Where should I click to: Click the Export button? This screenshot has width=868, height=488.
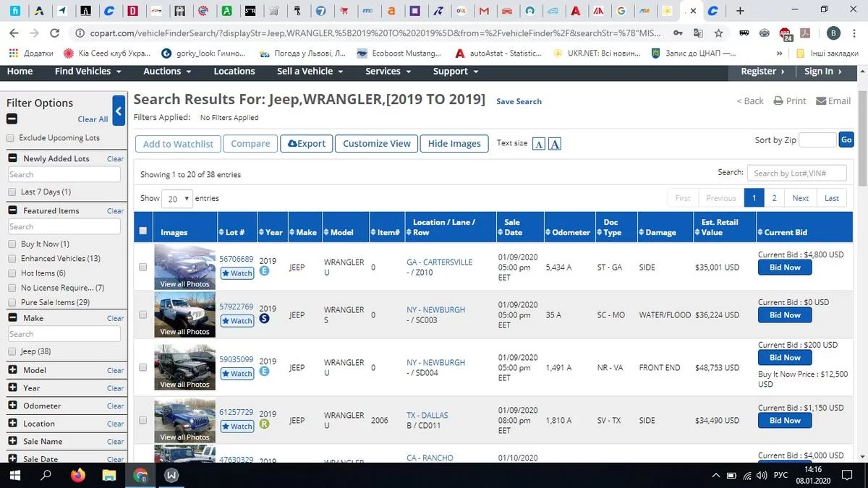click(307, 144)
